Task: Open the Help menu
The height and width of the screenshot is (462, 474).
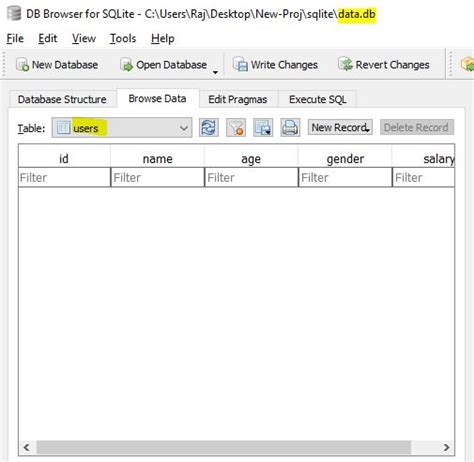Action: coord(162,39)
